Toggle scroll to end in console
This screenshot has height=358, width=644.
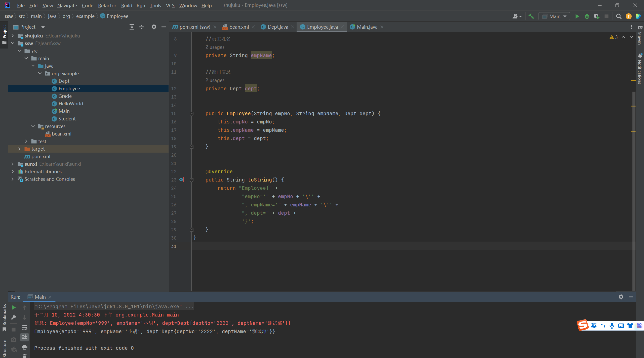click(x=25, y=337)
